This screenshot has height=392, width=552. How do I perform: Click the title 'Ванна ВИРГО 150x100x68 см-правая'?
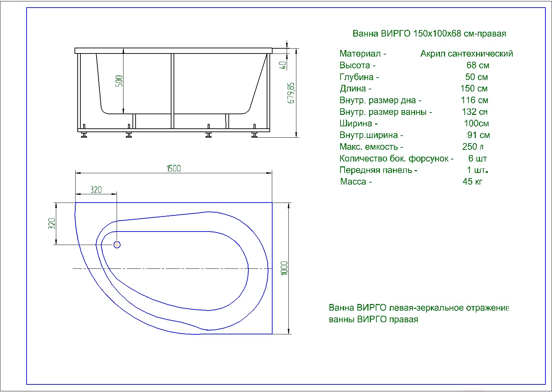click(429, 34)
